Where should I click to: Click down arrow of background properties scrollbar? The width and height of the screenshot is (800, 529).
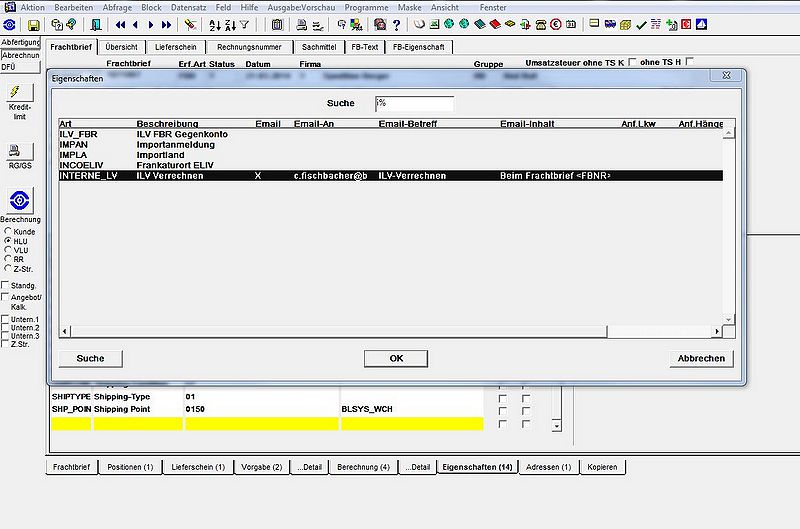point(557,425)
